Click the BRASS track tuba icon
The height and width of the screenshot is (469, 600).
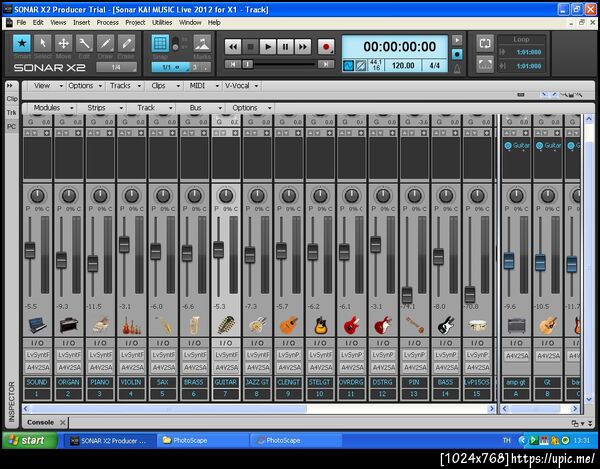[195, 325]
